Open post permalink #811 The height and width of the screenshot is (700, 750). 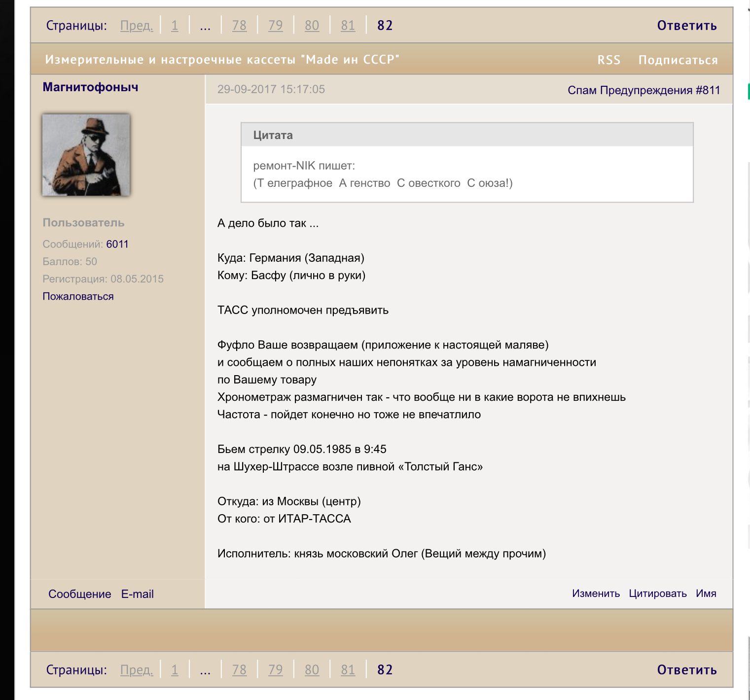708,90
